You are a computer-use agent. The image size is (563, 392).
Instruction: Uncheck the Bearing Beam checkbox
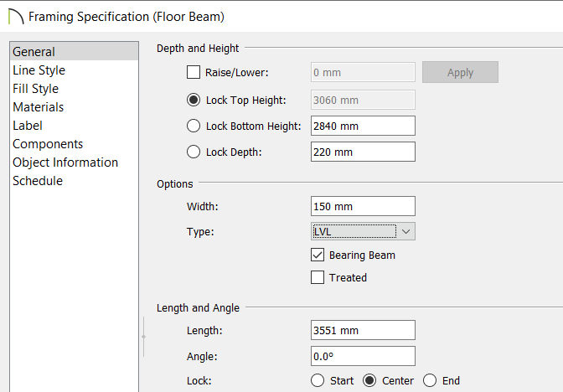tap(318, 255)
